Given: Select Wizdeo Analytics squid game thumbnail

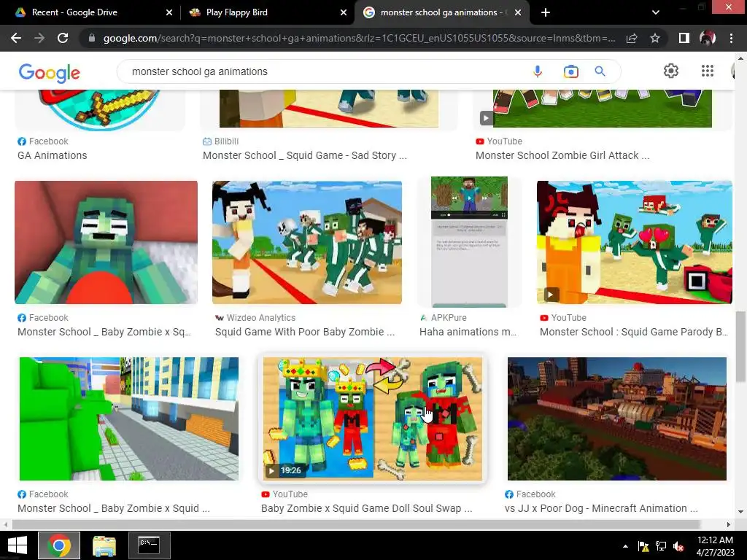Looking at the screenshot, I should pyautogui.click(x=307, y=242).
